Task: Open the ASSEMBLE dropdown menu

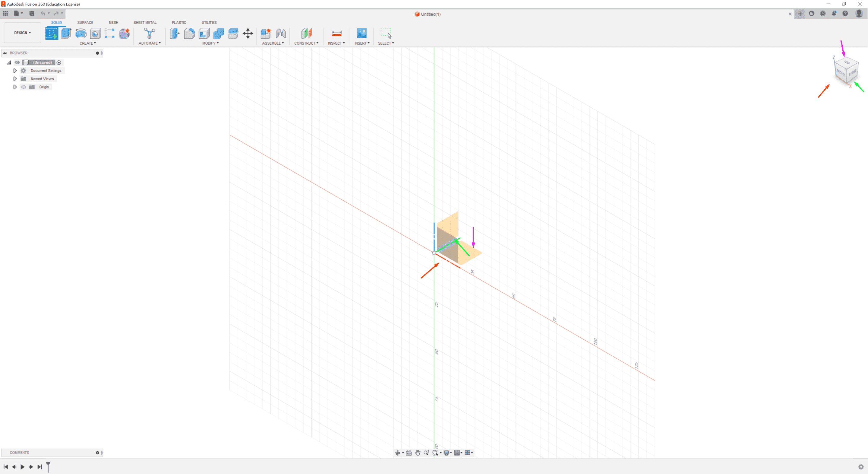Action: 273,43
